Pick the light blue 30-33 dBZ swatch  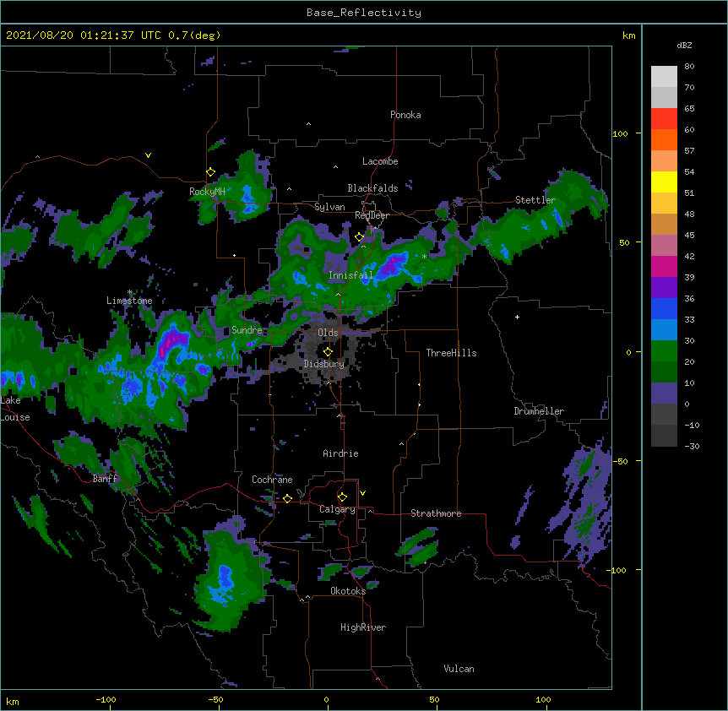coord(664,329)
